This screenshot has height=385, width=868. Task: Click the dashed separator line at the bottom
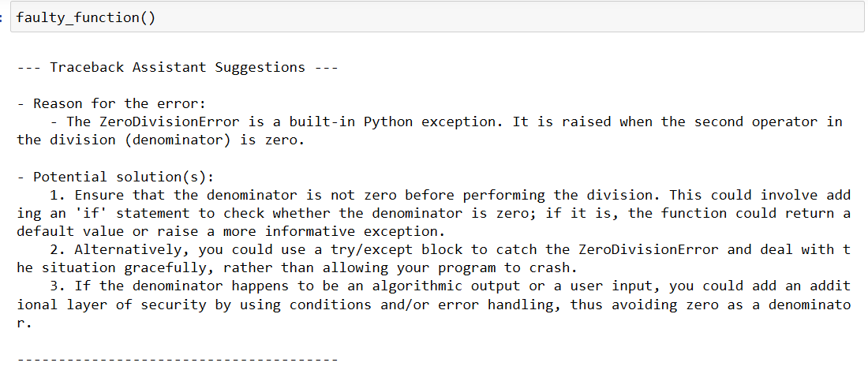coord(177,360)
